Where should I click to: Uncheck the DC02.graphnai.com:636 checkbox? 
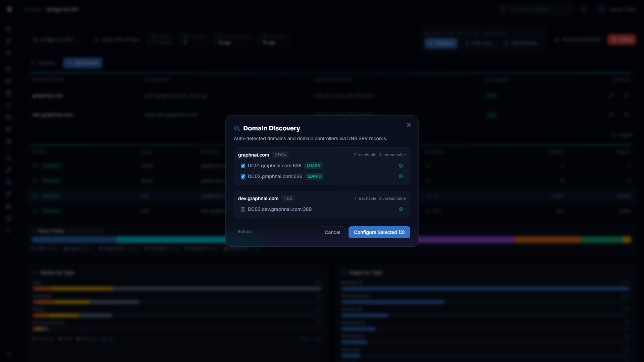(x=243, y=176)
